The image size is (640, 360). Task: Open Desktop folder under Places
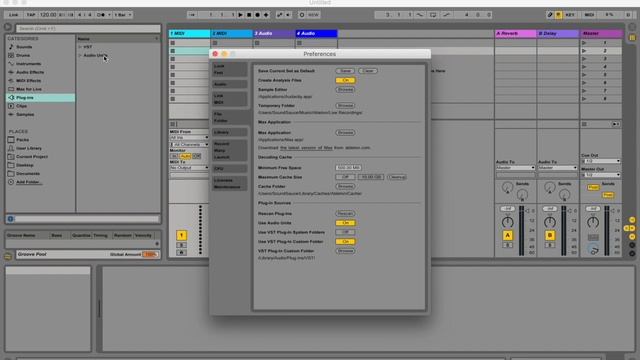pos(25,165)
